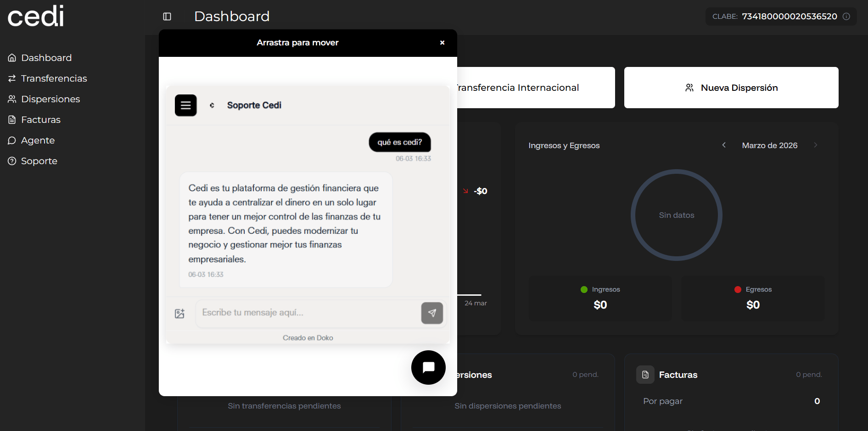Toggle the sidebar panel icon
The width and height of the screenshot is (868, 431).
pyautogui.click(x=167, y=17)
